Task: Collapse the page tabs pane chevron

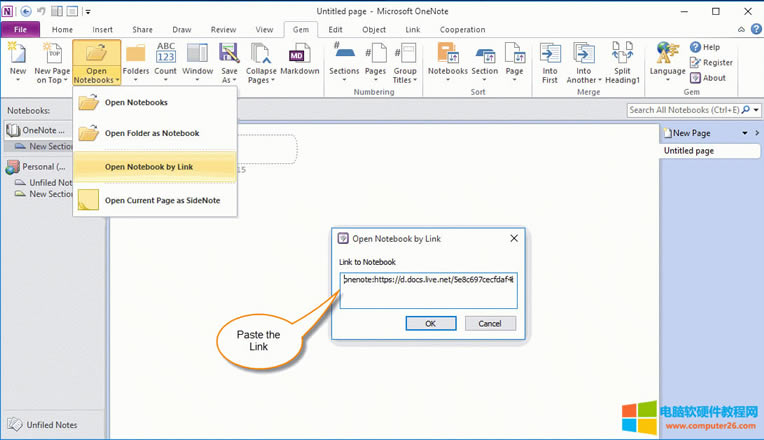Action: point(757,133)
